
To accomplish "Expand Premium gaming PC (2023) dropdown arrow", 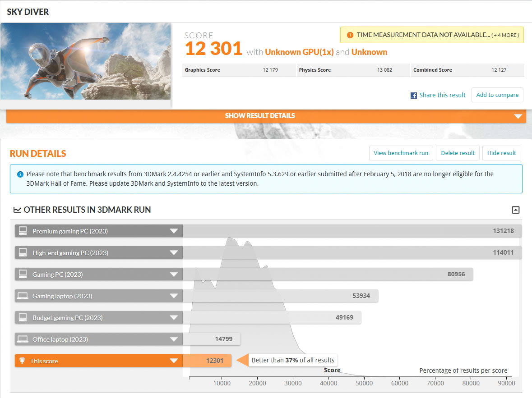I will (174, 231).
